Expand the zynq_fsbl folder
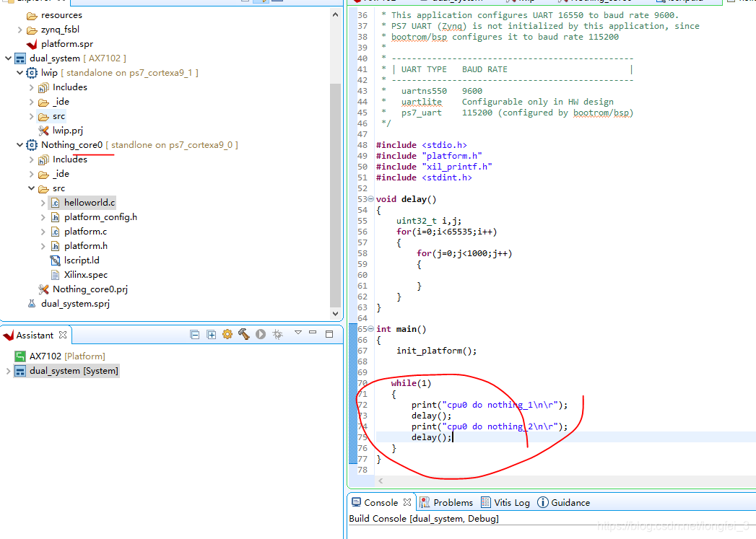Screen dimensions: 756x539 [19, 30]
